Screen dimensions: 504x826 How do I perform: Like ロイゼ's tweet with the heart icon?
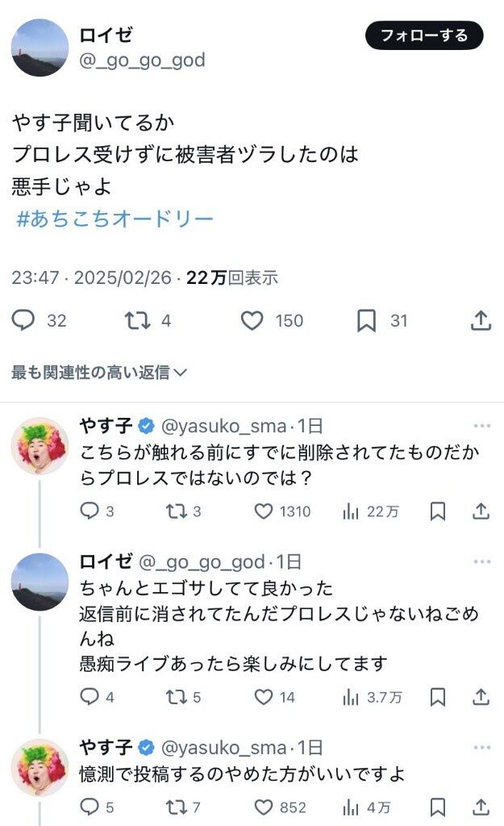point(252,321)
